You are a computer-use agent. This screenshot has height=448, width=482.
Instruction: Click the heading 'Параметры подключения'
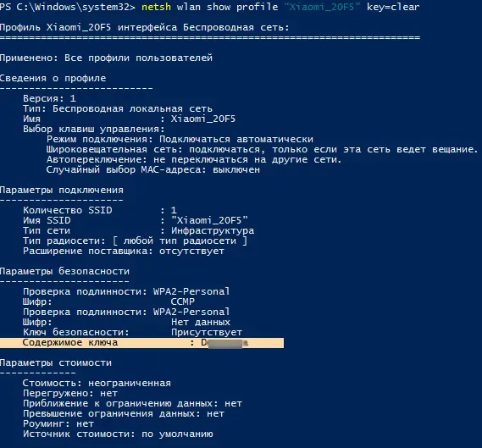click(x=62, y=191)
